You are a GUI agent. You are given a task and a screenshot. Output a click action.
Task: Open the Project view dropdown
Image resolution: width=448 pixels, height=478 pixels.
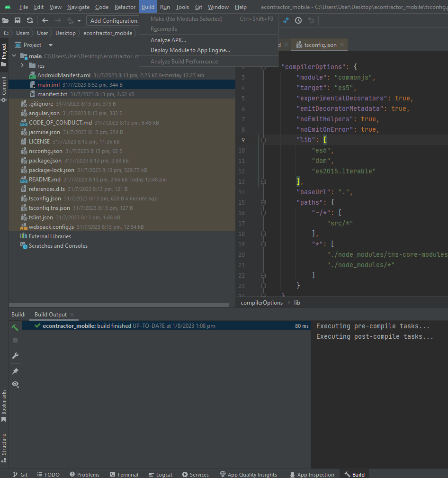[x=51, y=45]
